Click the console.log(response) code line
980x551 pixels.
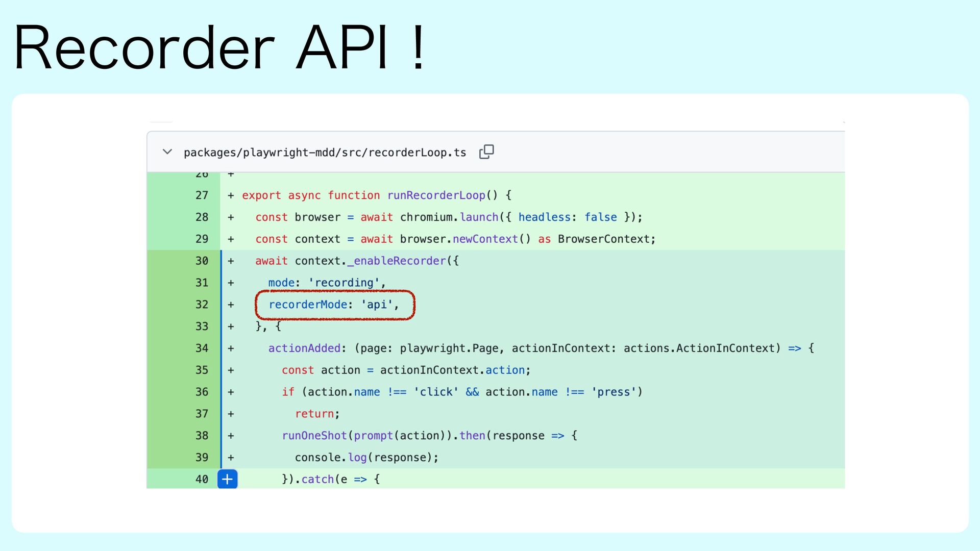click(366, 458)
